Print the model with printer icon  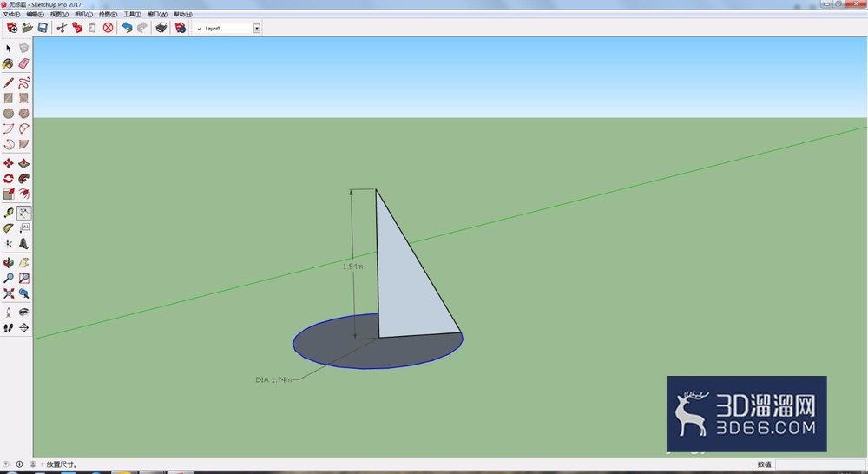coord(161,28)
